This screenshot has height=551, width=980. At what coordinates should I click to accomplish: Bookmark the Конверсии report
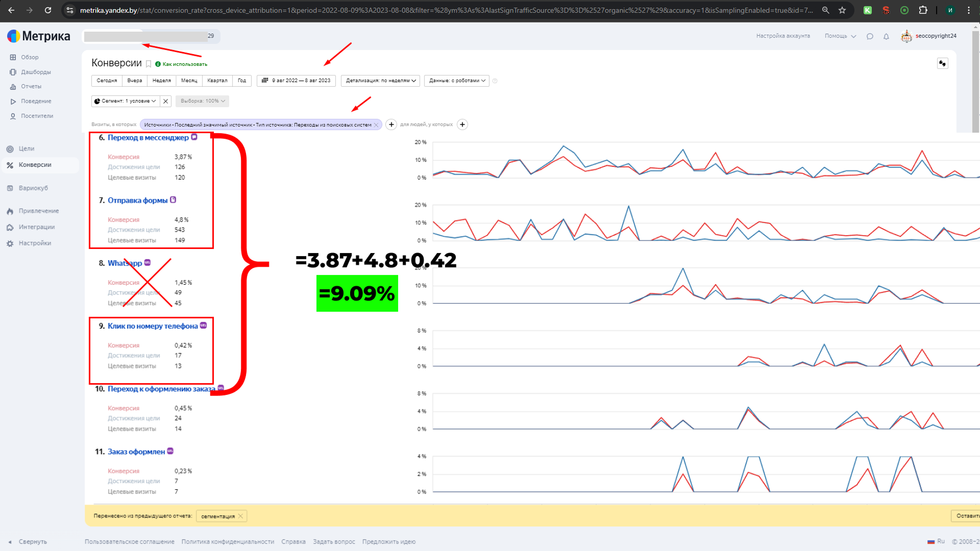coord(149,64)
